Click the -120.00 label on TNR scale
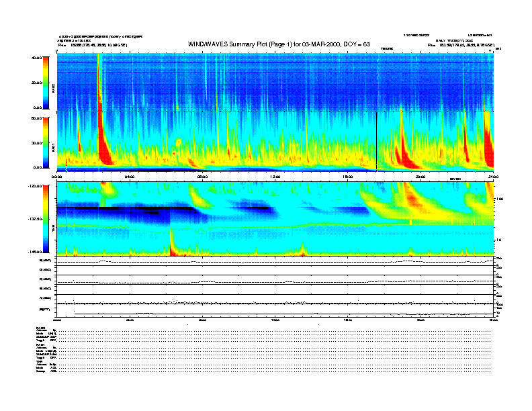Image resolution: width=532 pixels, height=411 pixels. pyautogui.click(x=35, y=186)
